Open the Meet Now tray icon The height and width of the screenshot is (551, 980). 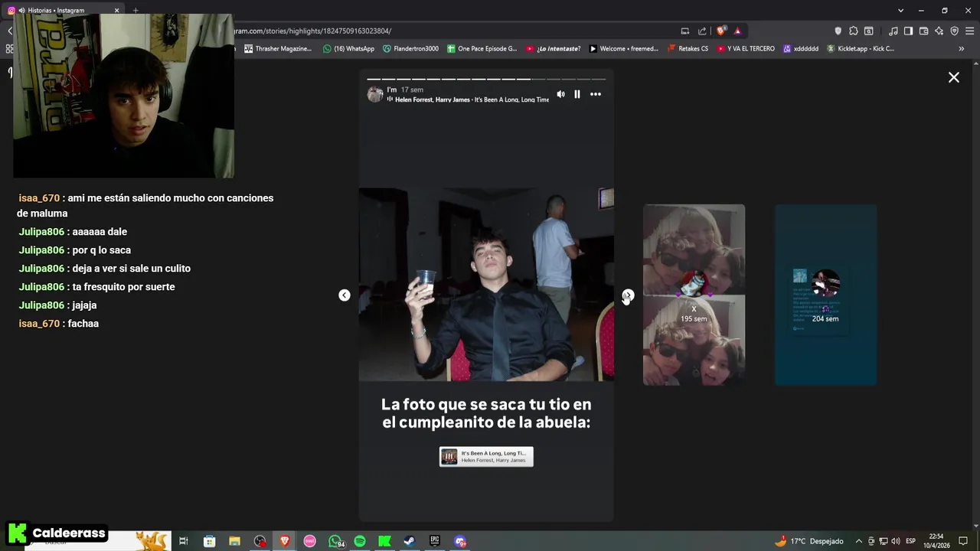click(871, 541)
